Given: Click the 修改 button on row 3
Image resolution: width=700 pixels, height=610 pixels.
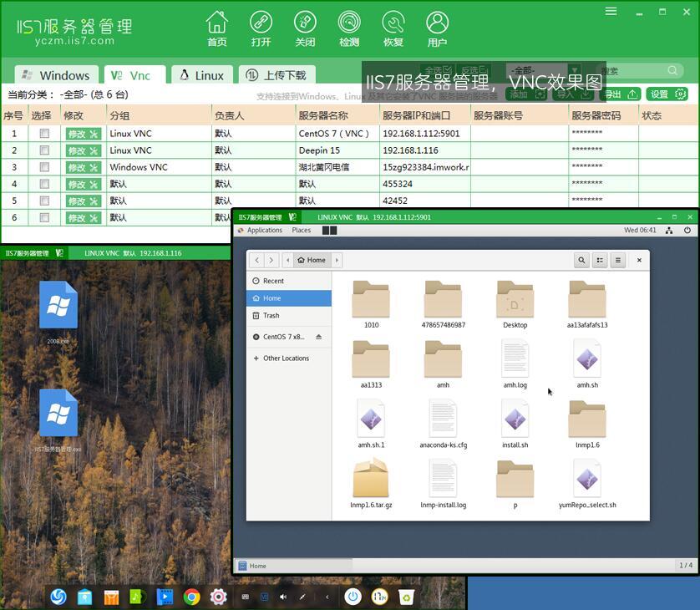Looking at the screenshot, I should 78,167.
